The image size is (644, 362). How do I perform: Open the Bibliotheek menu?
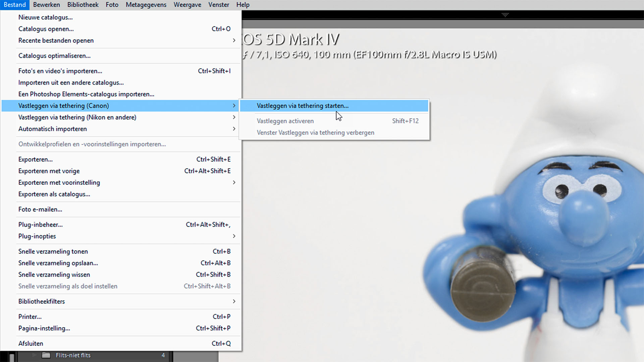click(x=83, y=5)
